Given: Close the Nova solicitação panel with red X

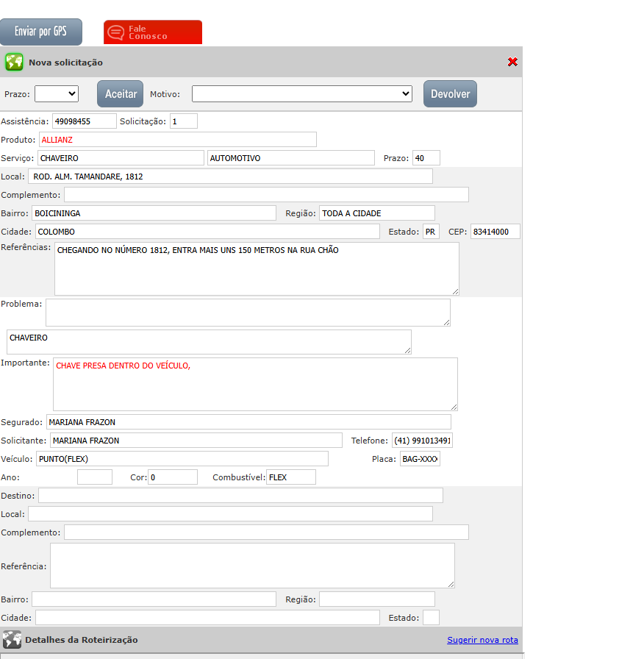Looking at the screenshot, I should click(512, 63).
